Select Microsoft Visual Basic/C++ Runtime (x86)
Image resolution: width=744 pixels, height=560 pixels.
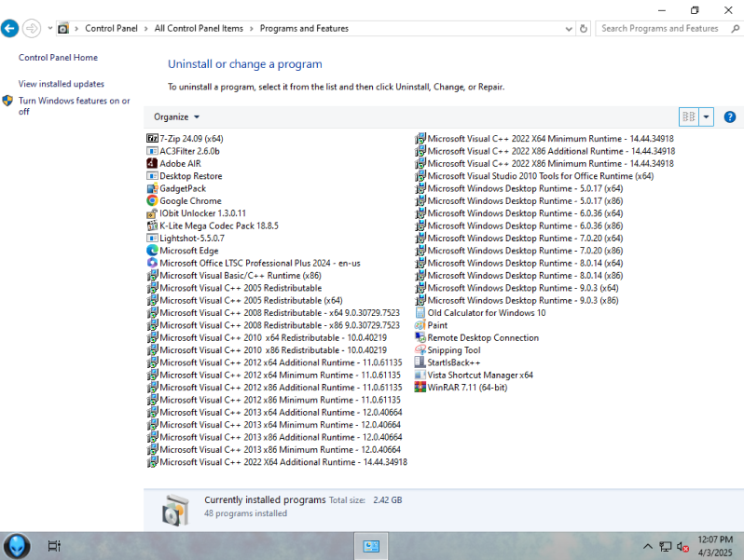pos(234,276)
